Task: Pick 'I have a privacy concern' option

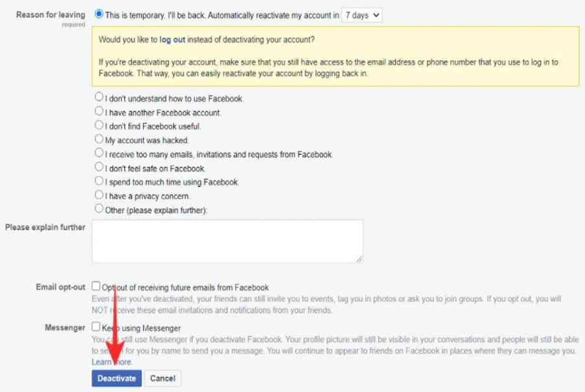Action: tap(99, 195)
